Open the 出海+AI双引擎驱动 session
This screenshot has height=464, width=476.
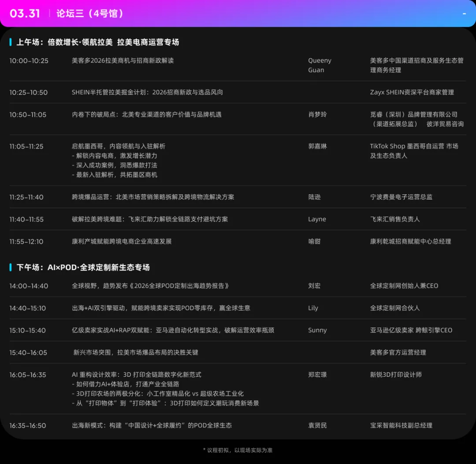click(161, 308)
